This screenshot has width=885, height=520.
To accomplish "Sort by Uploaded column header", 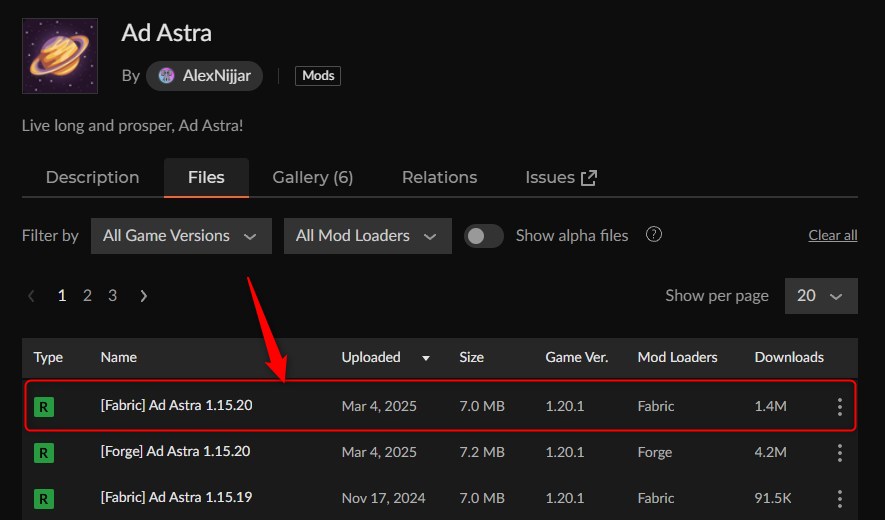I will click(371, 357).
